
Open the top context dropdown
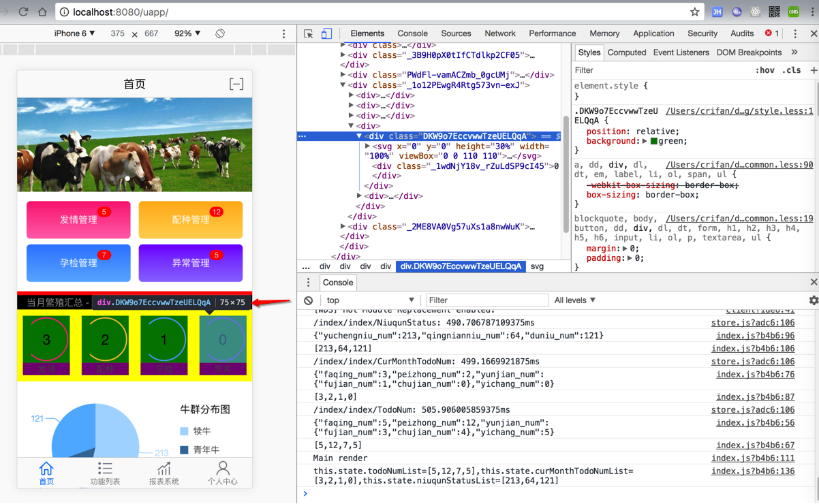click(x=370, y=300)
